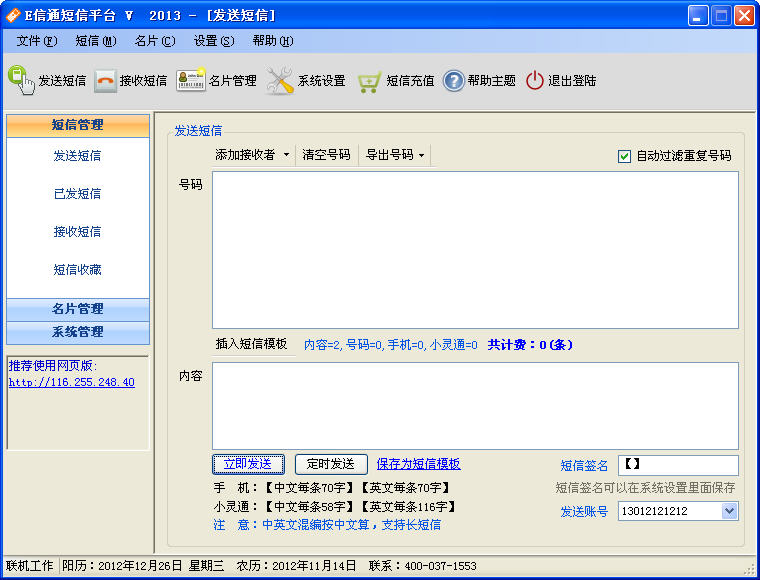Click into the 内容 message text area
760x580 pixels.
coord(475,406)
